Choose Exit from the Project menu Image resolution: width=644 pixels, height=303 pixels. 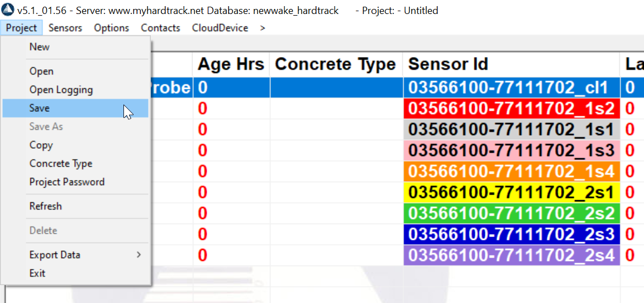(75, 273)
